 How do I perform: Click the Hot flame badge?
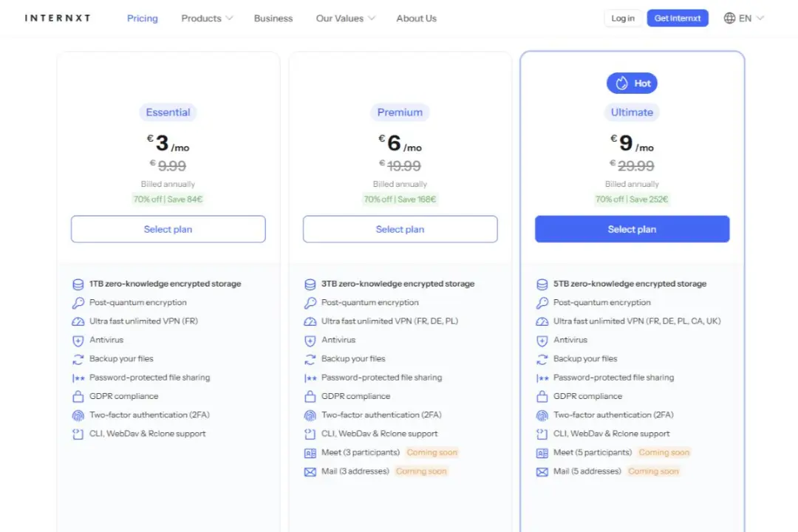click(x=632, y=83)
